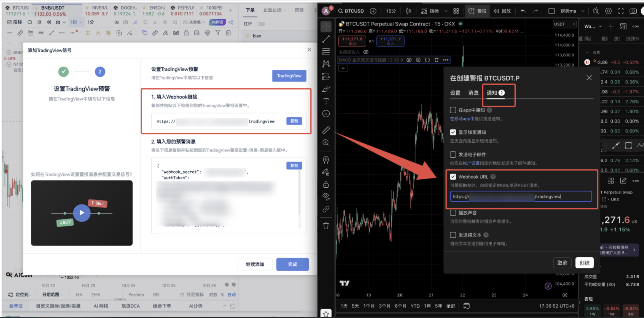This screenshot has height=318, width=644.
Task: Remove all drawings with trash icon
Action: (326, 226)
